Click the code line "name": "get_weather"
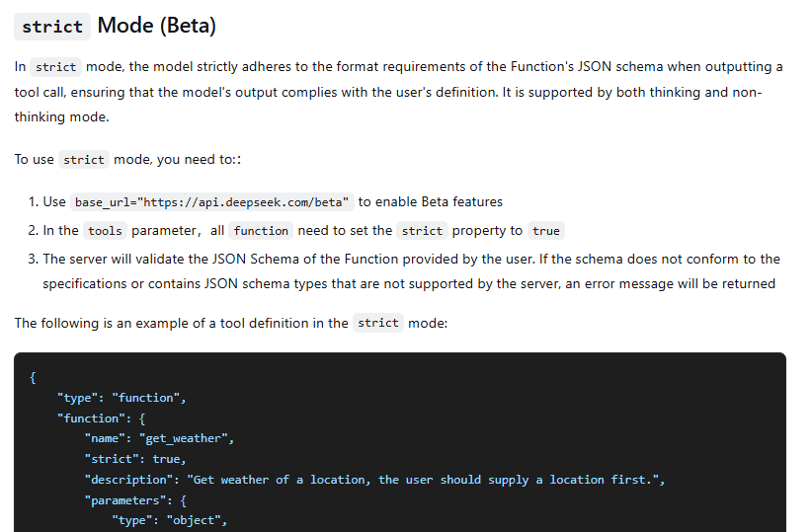The width and height of the screenshot is (812, 532). 159,439
